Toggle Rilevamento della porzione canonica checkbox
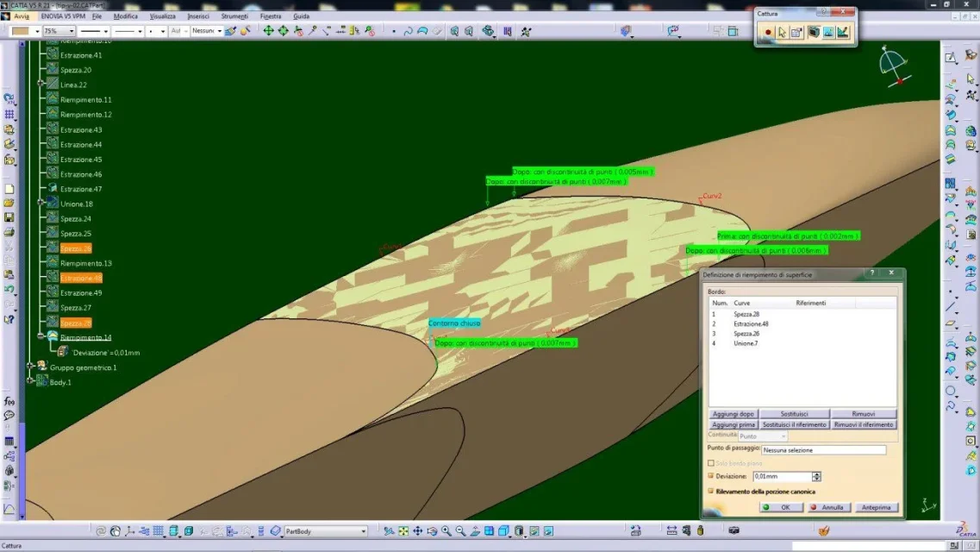980x552 pixels. [711, 492]
